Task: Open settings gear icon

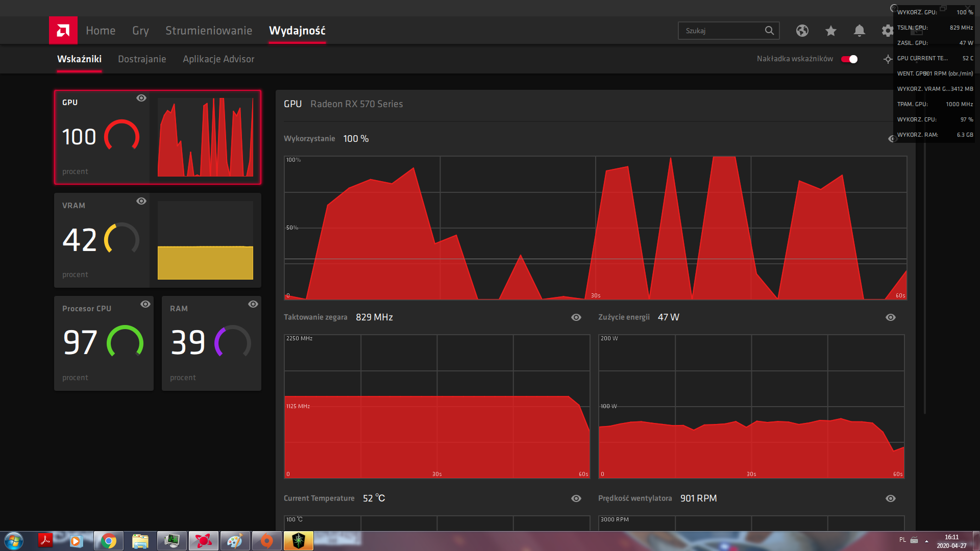Action: tap(888, 31)
